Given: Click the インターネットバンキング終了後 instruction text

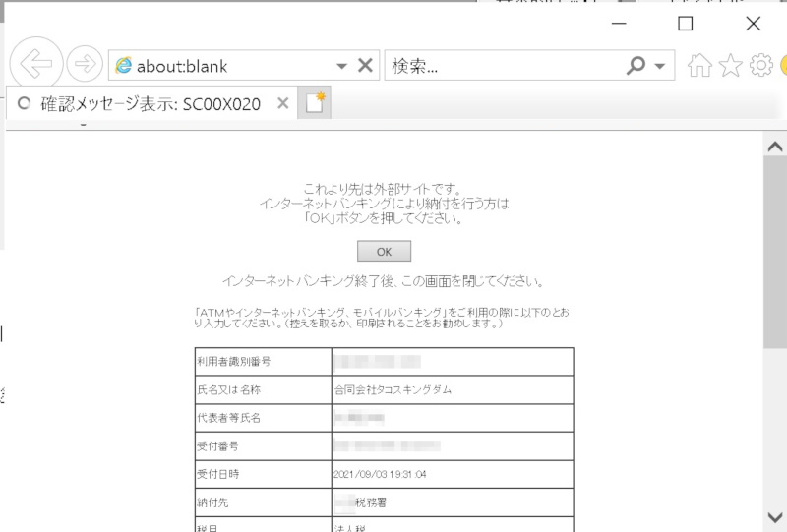Looking at the screenshot, I should click(383, 281).
